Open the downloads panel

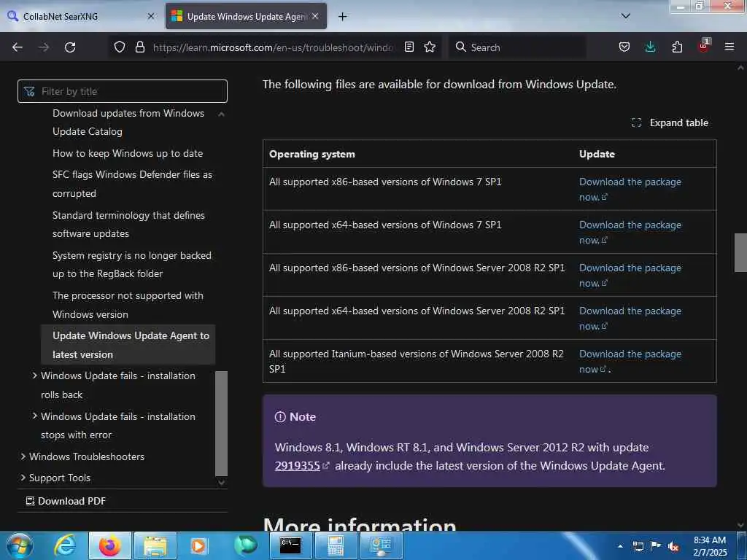point(650,47)
